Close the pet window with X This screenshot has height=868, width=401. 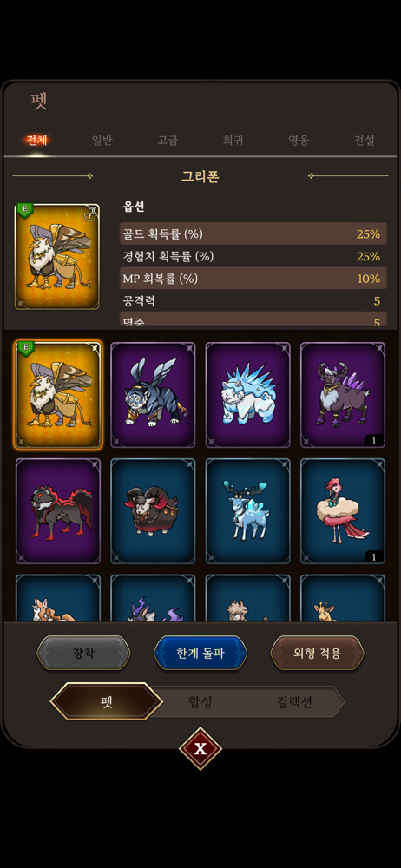tap(200, 748)
